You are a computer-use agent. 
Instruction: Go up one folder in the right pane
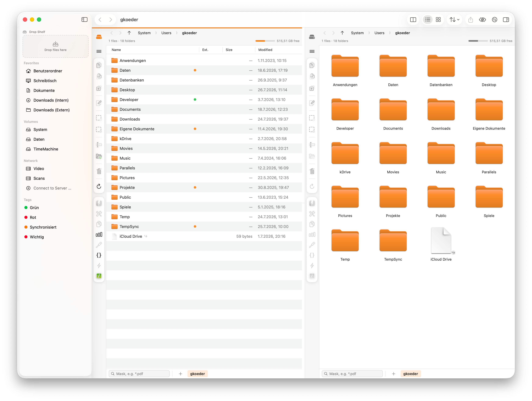pyautogui.click(x=342, y=33)
